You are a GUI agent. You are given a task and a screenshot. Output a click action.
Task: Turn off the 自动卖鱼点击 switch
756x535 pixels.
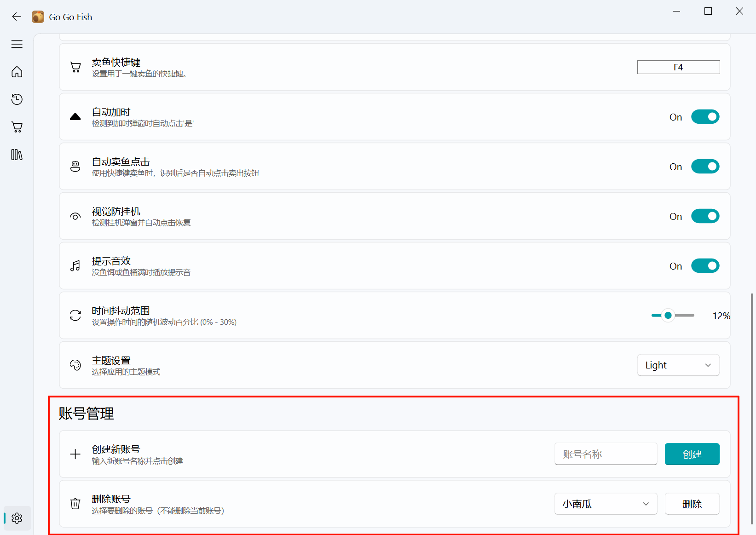(x=705, y=167)
